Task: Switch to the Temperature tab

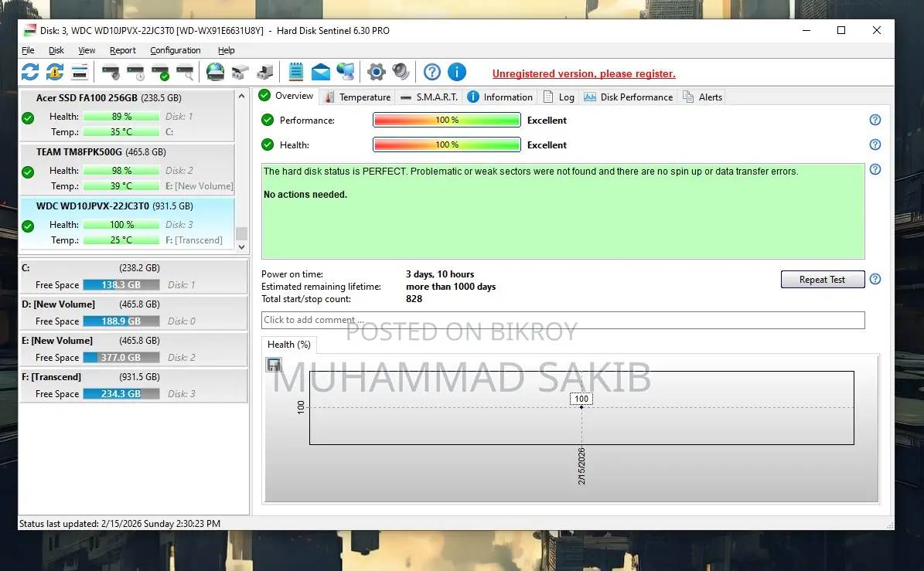Action: pyautogui.click(x=358, y=97)
